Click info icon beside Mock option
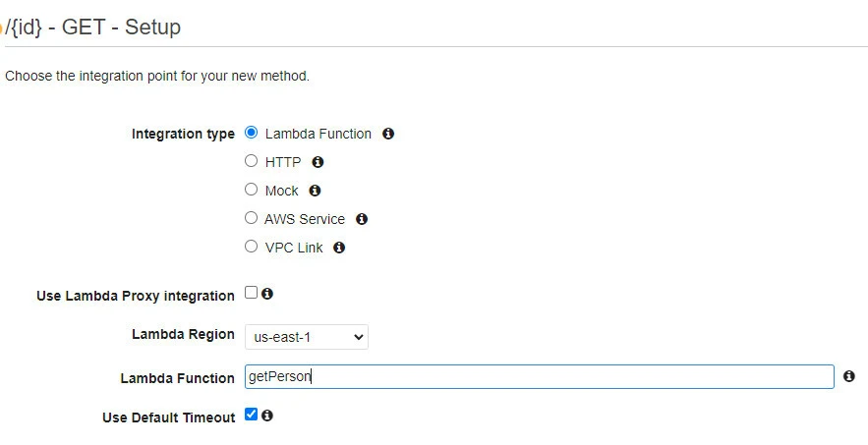 (x=315, y=191)
